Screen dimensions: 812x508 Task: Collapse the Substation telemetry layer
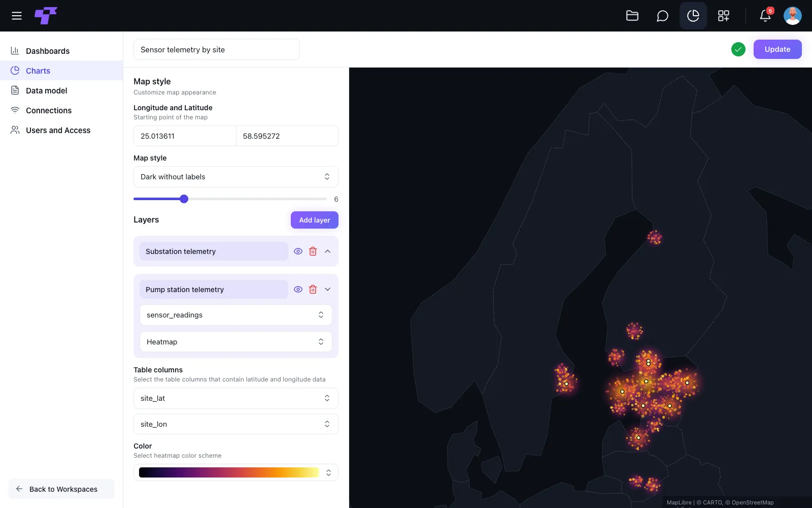327,251
